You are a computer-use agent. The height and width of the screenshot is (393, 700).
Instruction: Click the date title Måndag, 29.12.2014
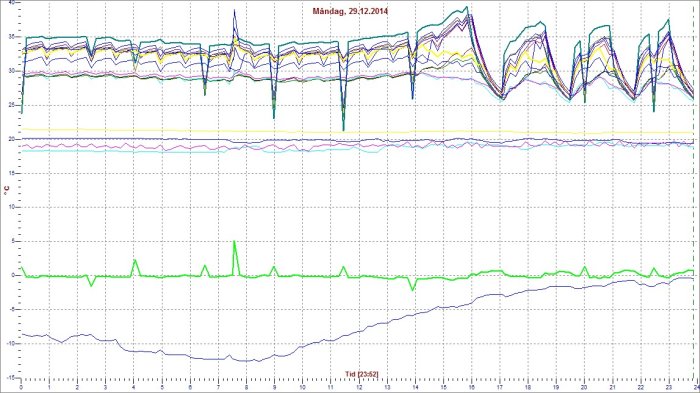350,11
